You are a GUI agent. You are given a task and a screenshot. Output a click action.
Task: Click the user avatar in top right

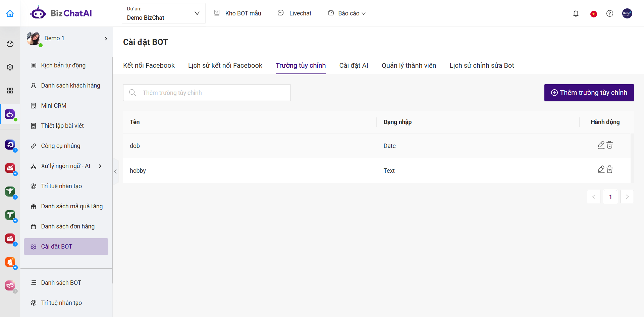pos(627,13)
